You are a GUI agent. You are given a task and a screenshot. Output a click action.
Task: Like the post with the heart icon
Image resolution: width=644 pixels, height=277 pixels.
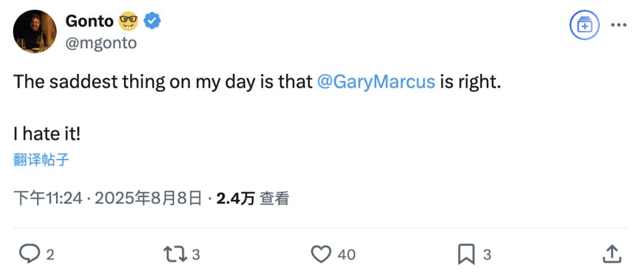321,254
